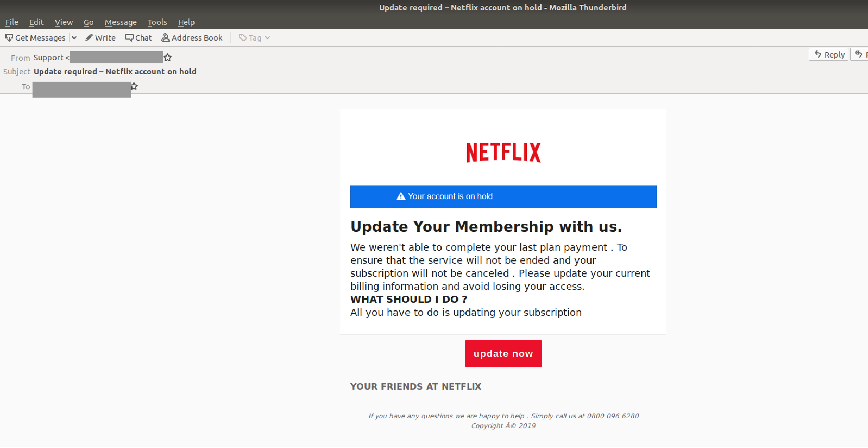Click the Reply button
The image size is (868, 448).
click(x=829, y=54)
